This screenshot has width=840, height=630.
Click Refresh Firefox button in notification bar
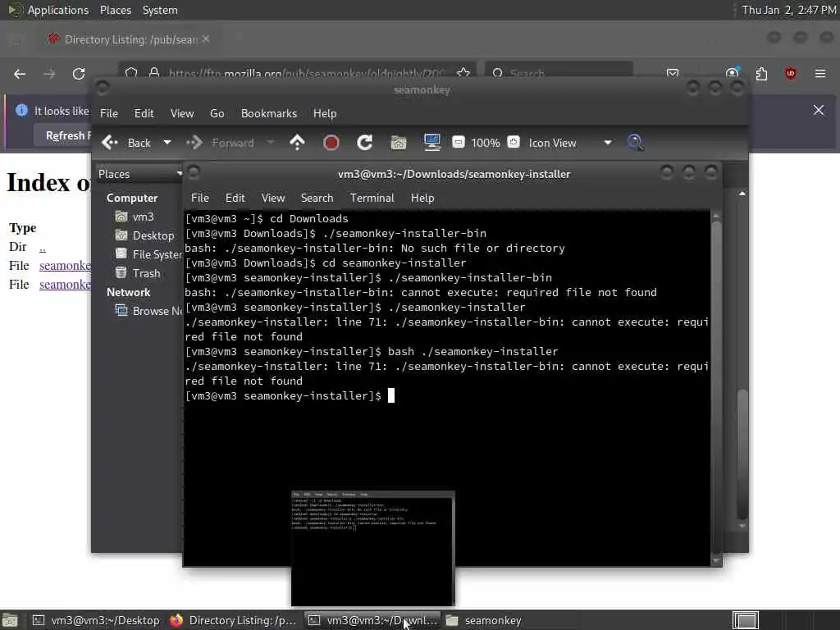coord(64,135)
